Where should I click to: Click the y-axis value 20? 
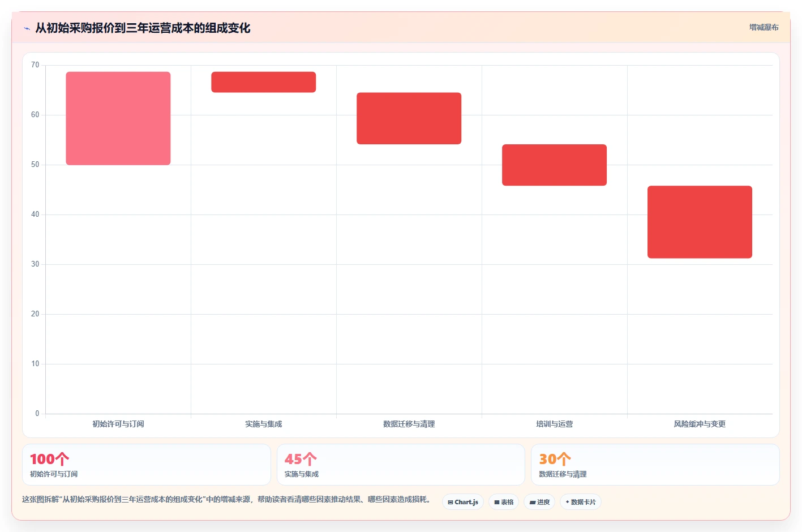coord(35,314)
